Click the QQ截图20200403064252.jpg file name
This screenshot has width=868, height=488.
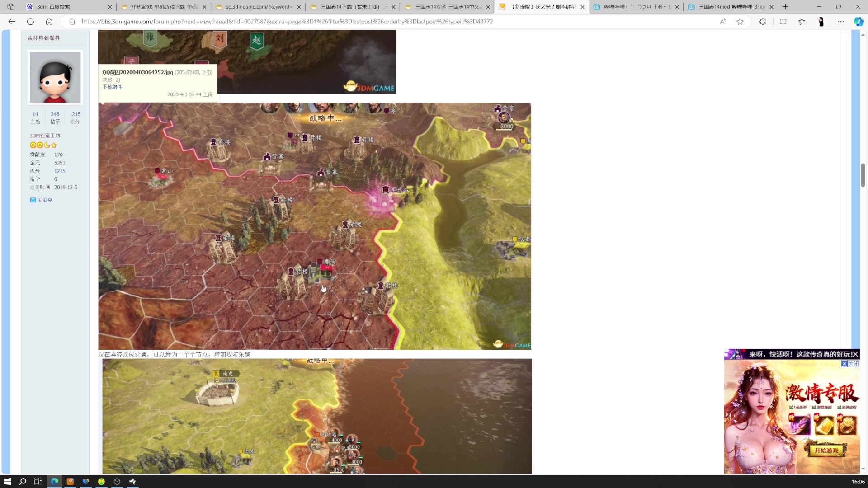click(137, 72)
